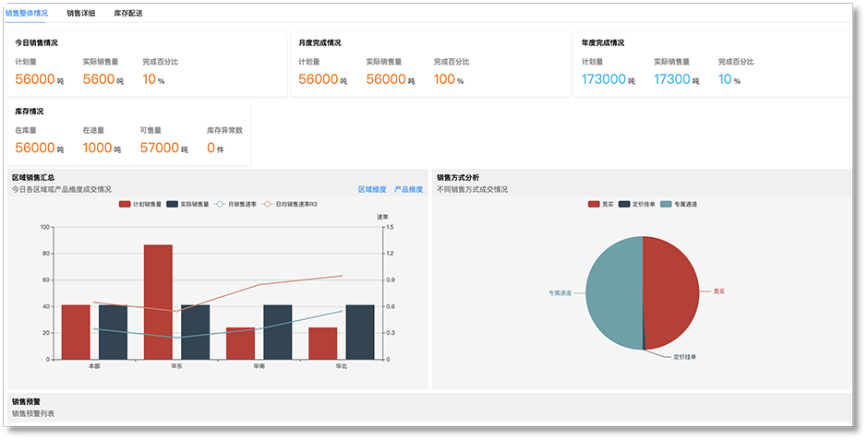Click the red 本部 计划销售量 bar

click(76, 332)
